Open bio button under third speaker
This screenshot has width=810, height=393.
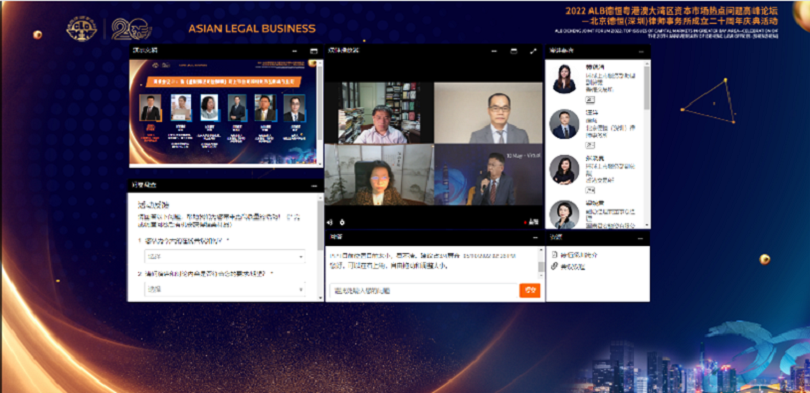tap(589, 191)
